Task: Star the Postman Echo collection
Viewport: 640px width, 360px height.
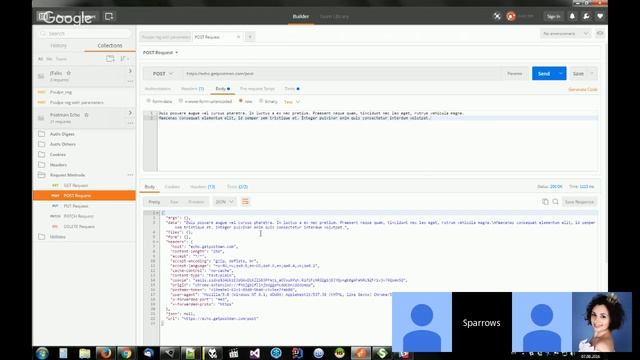Action: (x=86, y=115)
